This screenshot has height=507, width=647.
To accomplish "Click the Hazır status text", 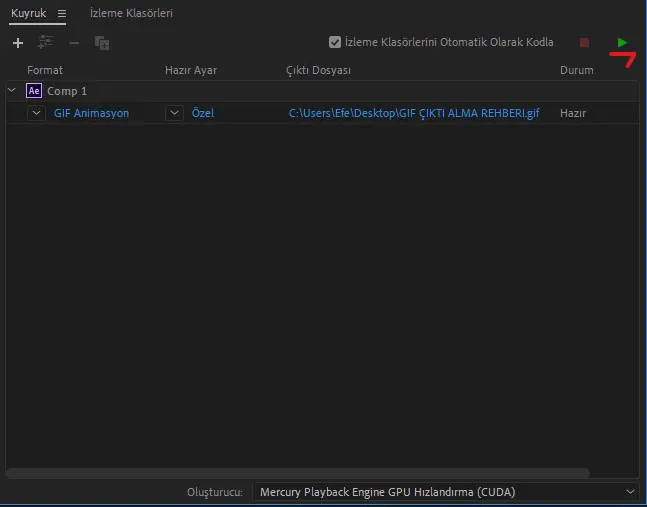I will pos(573,113).
